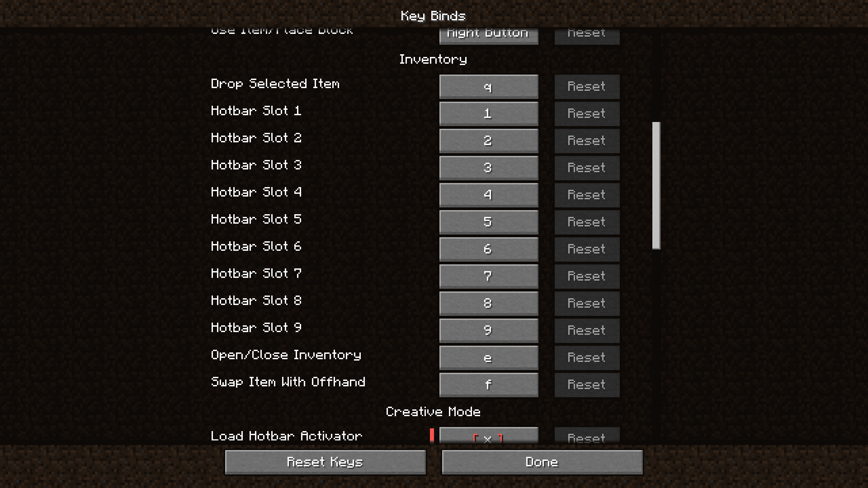
Task: Click the Reset button for Use Item/Place Block
Action: point(586,32)
